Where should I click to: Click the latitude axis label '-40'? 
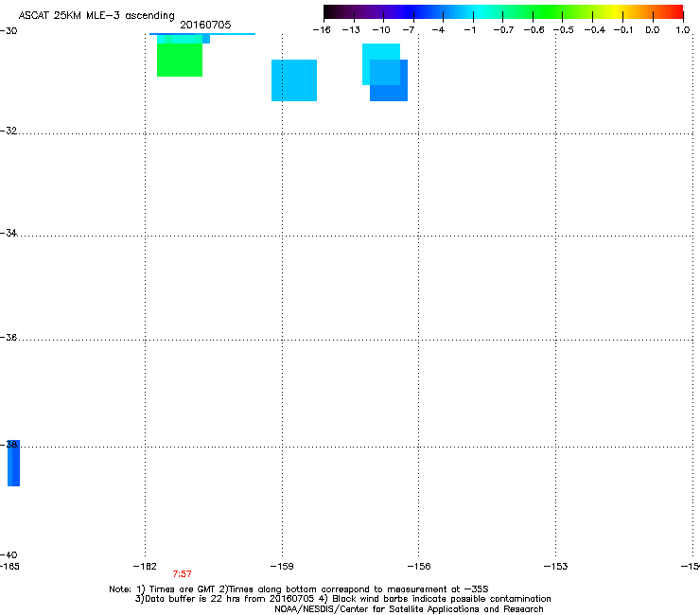(x=9, y=554)
